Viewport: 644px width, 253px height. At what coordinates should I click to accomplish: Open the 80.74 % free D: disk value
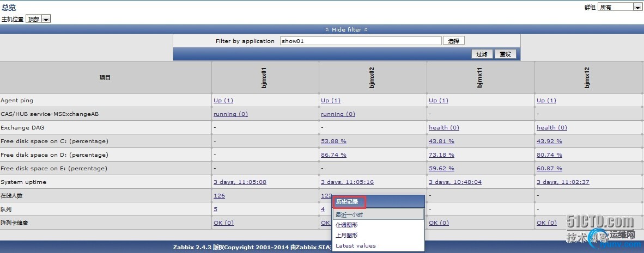coord(549,155)
